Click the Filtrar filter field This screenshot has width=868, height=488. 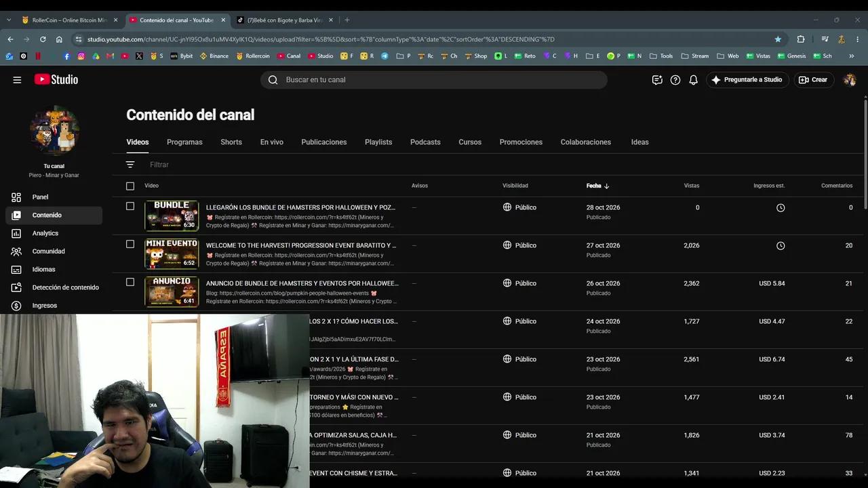tap(159, 165)
